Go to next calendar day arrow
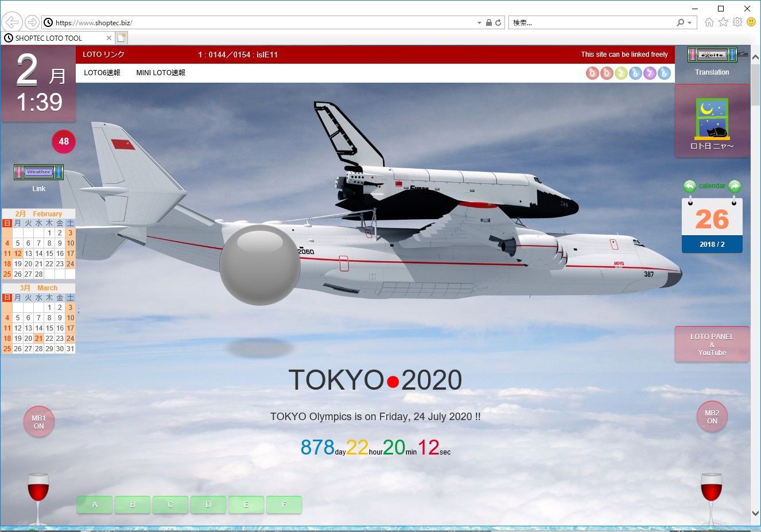The width and height of the screenshot is (761, 532). tap(735, 186)
